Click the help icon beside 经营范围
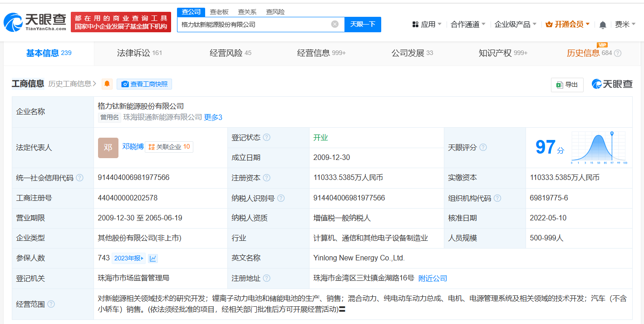The image size is (644, 324). click(x=51, y=304)
